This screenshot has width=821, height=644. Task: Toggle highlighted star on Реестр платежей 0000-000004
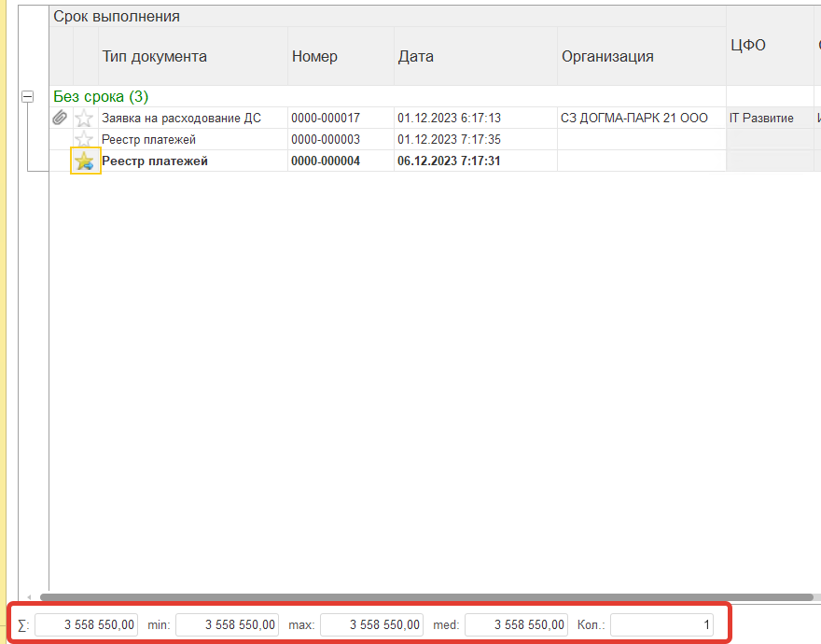[85, 161]
